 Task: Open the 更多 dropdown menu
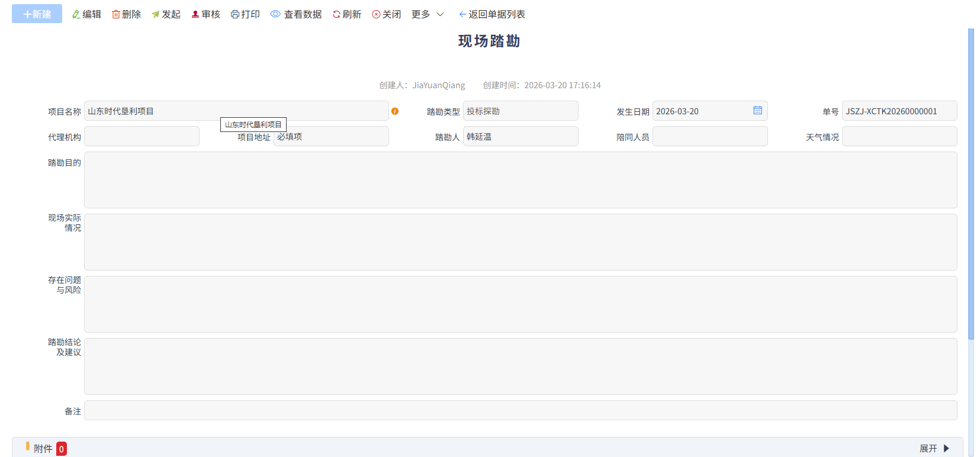click(428, 14)
